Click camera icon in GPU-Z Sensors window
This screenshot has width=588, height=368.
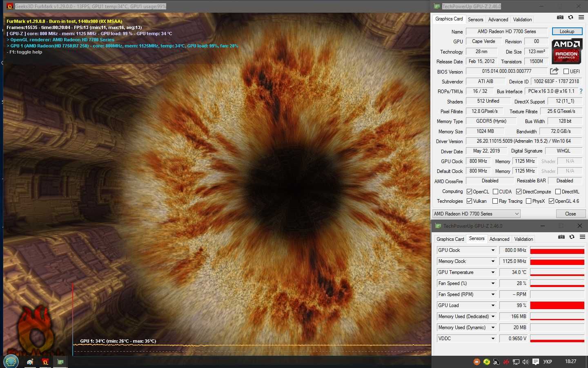coord(561,237)
